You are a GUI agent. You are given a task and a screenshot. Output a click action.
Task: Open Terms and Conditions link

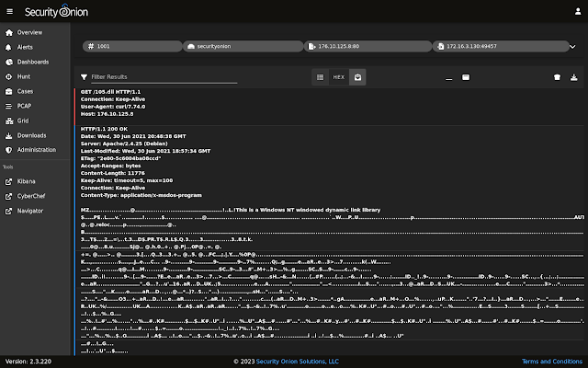click(x=552, y=362)
